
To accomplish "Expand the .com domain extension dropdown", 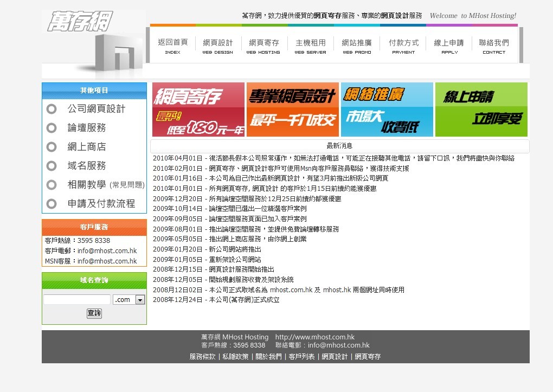I will point(129,299).
